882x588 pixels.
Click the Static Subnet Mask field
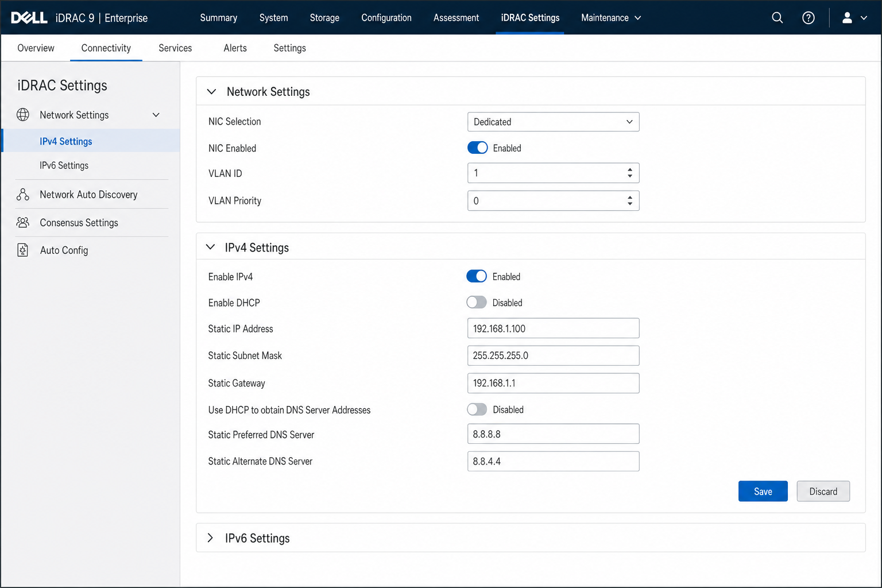click(x=553, y=355)
